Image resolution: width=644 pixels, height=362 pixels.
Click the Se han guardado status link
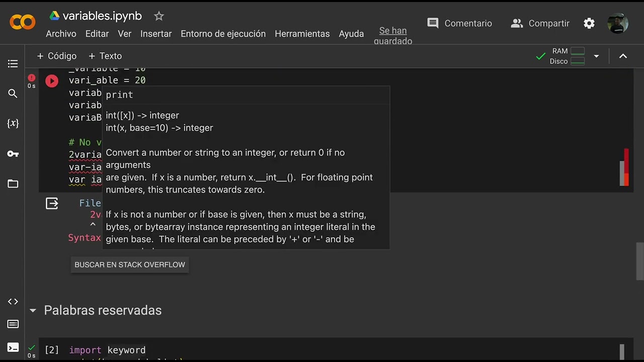(x=393, y=36)
